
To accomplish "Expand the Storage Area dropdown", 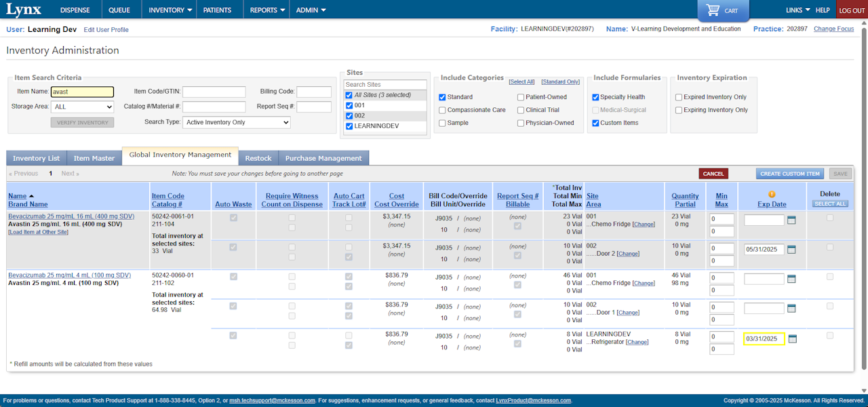I will [82, 106].
